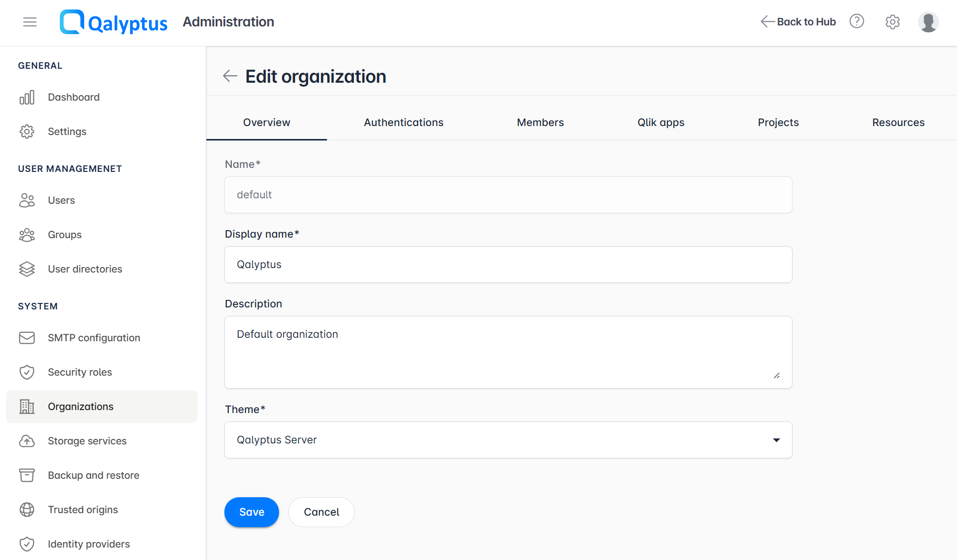Open the help question mark icon
Viewport: 957px width, 560px height.
point(856,21)
